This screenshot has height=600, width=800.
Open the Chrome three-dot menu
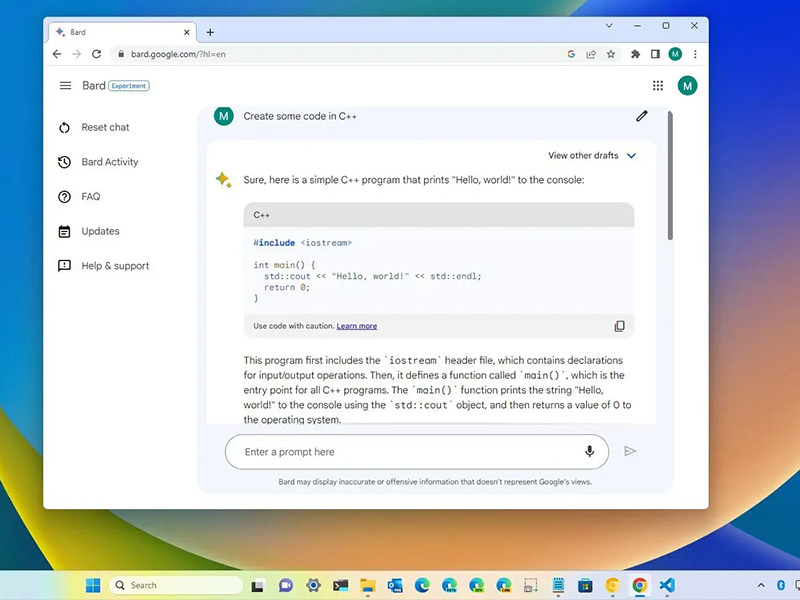695,54
